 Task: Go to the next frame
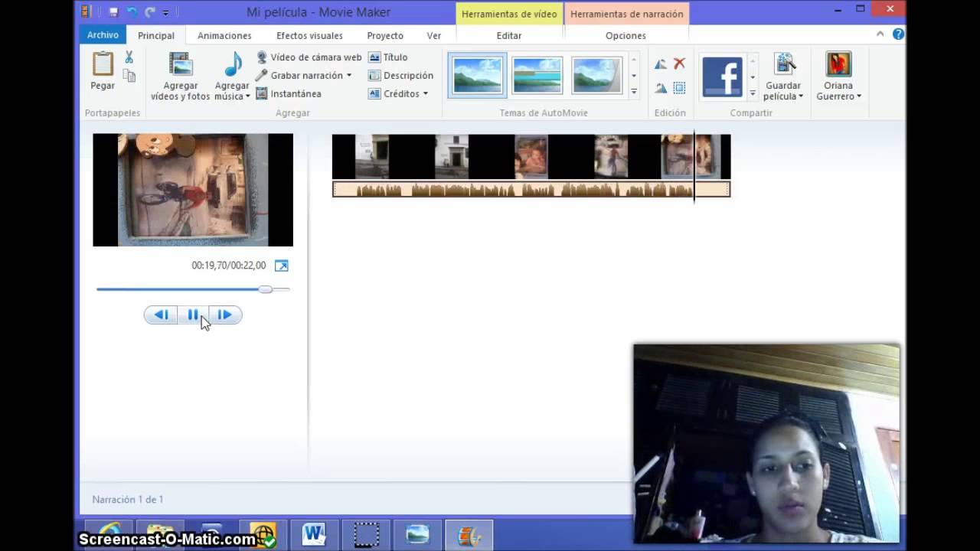click(225, 315)
